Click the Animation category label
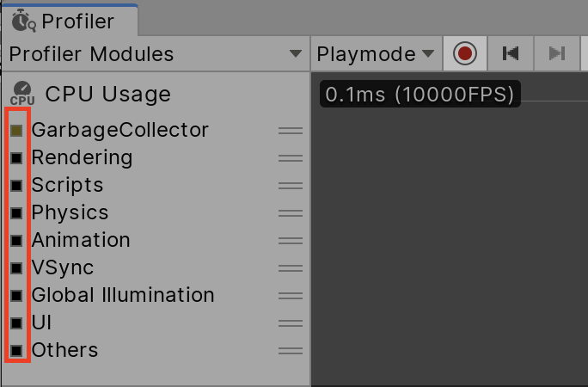Screen dimensions: 588x387 (x=81, y=240)
